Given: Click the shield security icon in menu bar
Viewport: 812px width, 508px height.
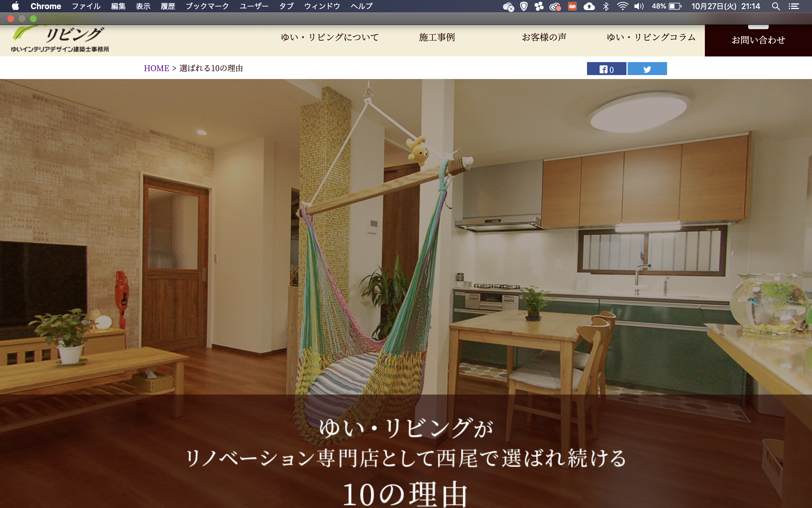Looking at the screenshot, I should coord(524,6).
